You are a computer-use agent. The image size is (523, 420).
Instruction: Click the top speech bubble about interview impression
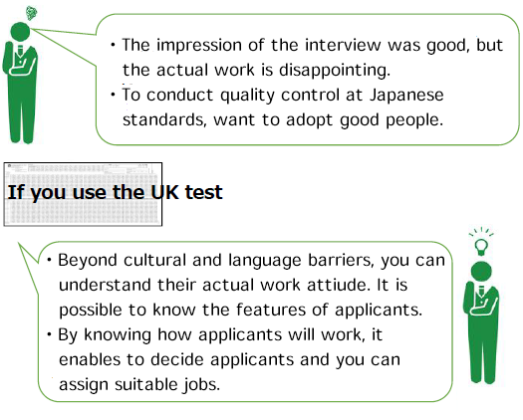308,80
